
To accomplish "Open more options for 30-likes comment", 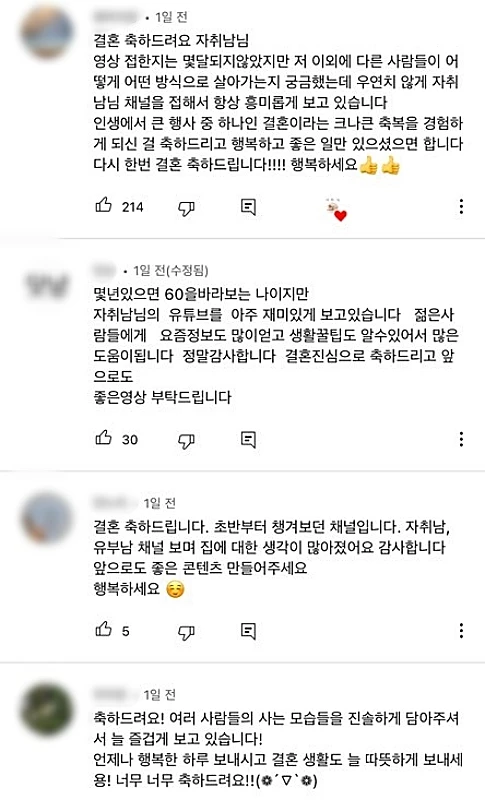I will click(x=461, y=439).
